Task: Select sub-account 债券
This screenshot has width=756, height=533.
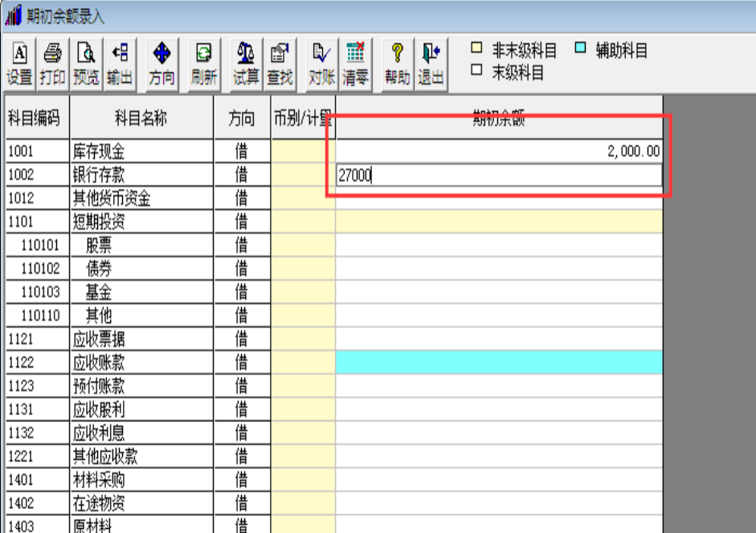Action: coord(98,268)
